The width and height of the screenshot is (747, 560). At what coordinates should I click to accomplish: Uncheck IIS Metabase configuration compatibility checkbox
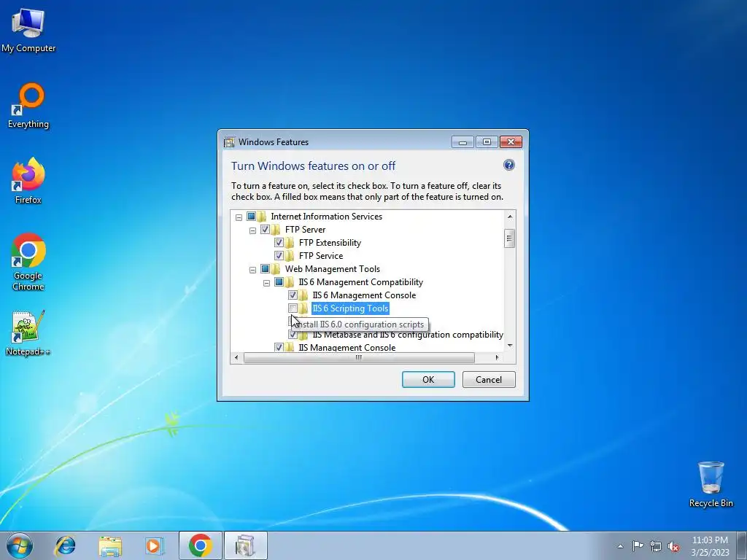[293, 335]
